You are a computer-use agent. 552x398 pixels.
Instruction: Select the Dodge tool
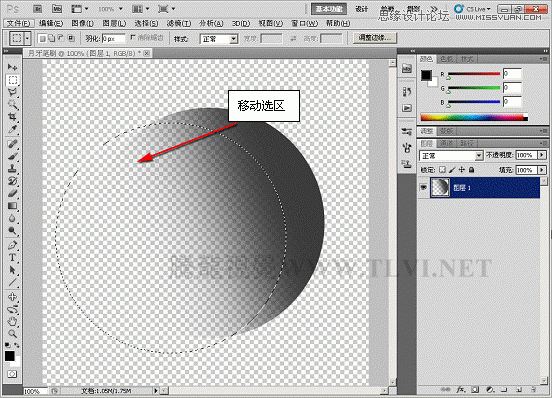click(12, 231)
